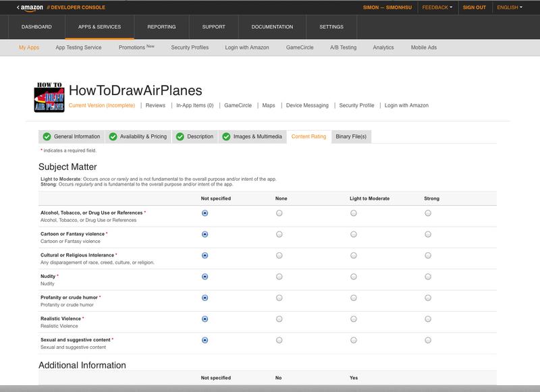The width and height of the screenshot is (540, 392).
Task: Click the Additional Information heading
Action: coord(82,365)
